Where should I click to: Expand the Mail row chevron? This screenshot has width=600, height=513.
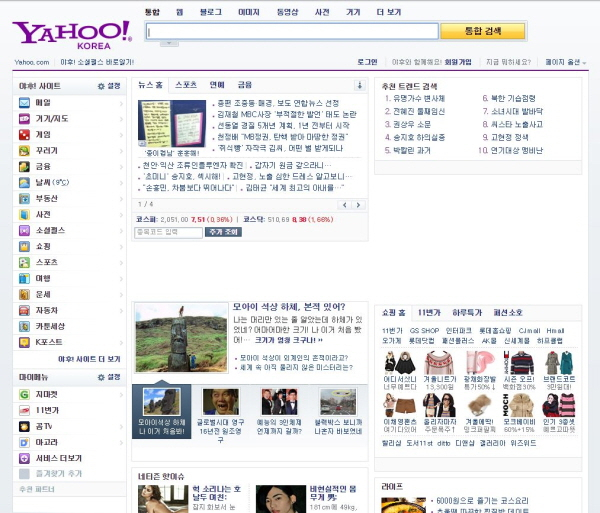point(121,103)
